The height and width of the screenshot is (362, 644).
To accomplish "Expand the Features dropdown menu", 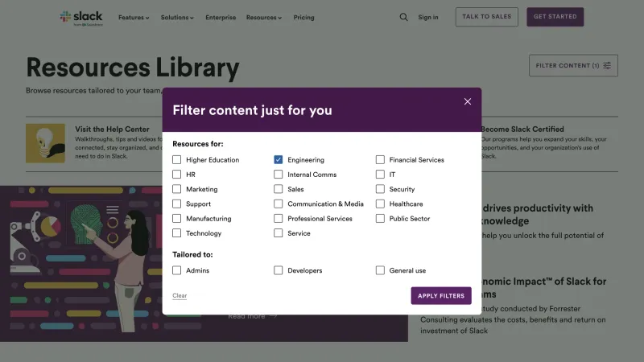I will click(134, 18).
